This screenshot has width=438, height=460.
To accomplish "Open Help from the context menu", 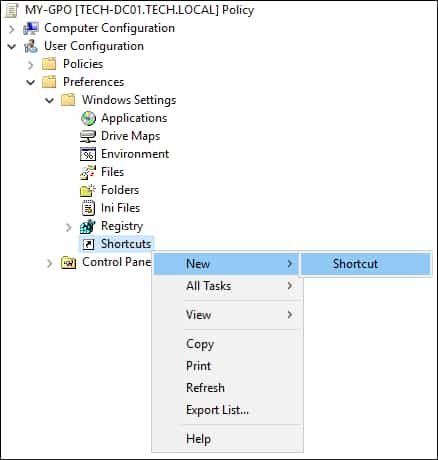I will click(x=226, y=439).
